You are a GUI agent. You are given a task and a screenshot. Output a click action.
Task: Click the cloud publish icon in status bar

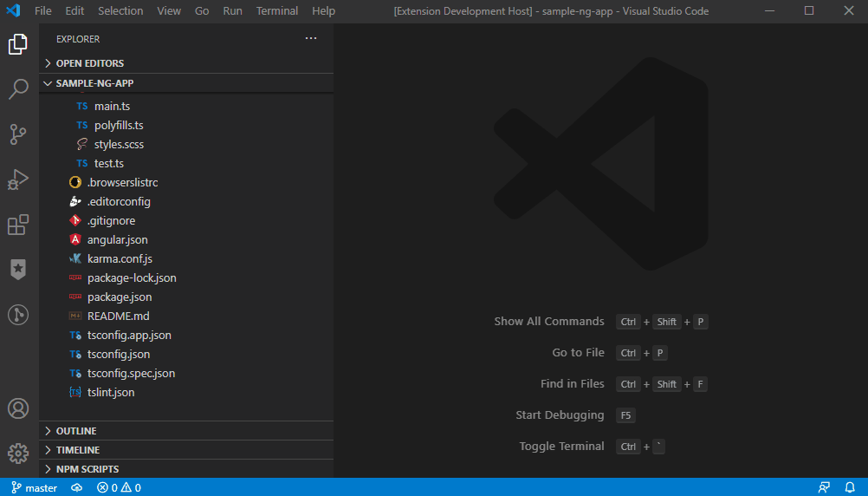(77, 487)
